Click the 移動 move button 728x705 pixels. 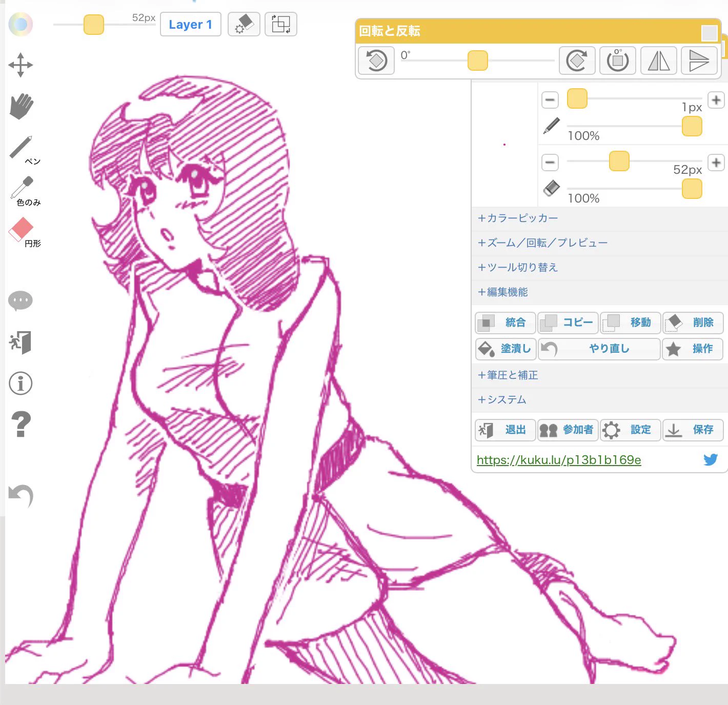coord(631,323)
